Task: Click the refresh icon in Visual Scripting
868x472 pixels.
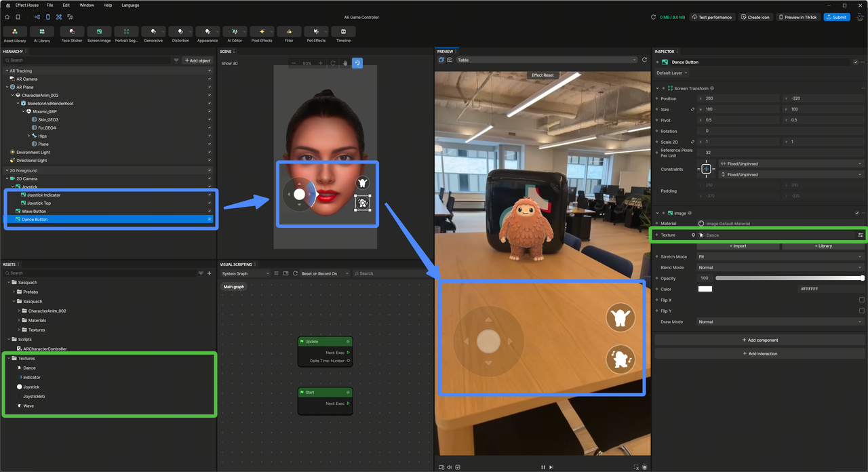Action: (295, 273)
